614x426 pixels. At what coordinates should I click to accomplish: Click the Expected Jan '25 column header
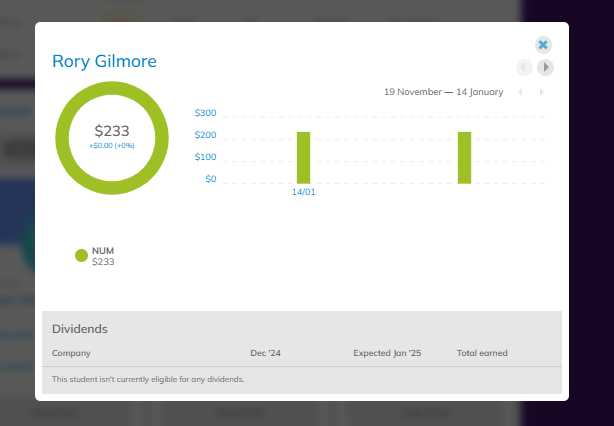click(x=387, y=353)
